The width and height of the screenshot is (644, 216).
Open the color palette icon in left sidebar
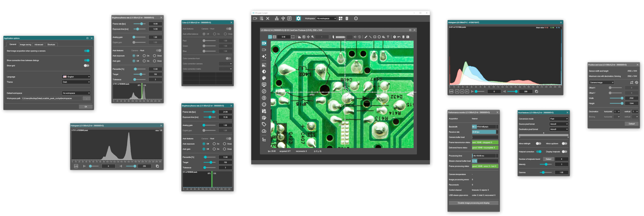[264, 78]
